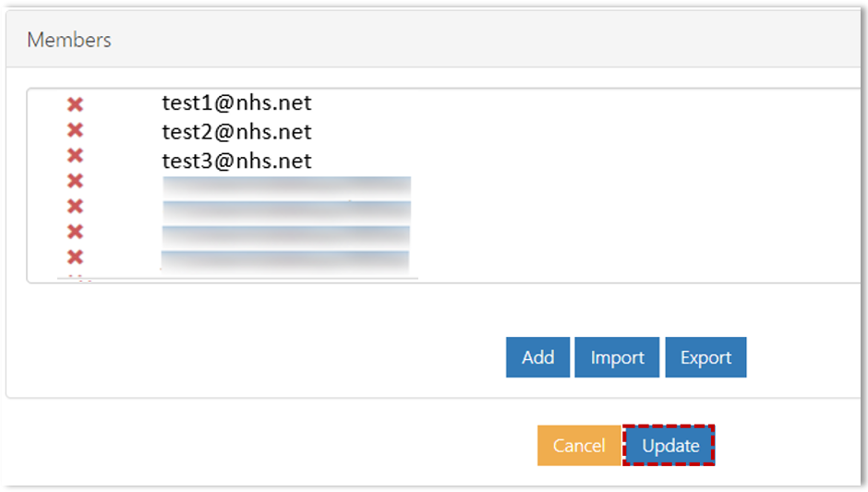Select the second blurred member address
The image size is (868, 492).
tap(287, 212)
